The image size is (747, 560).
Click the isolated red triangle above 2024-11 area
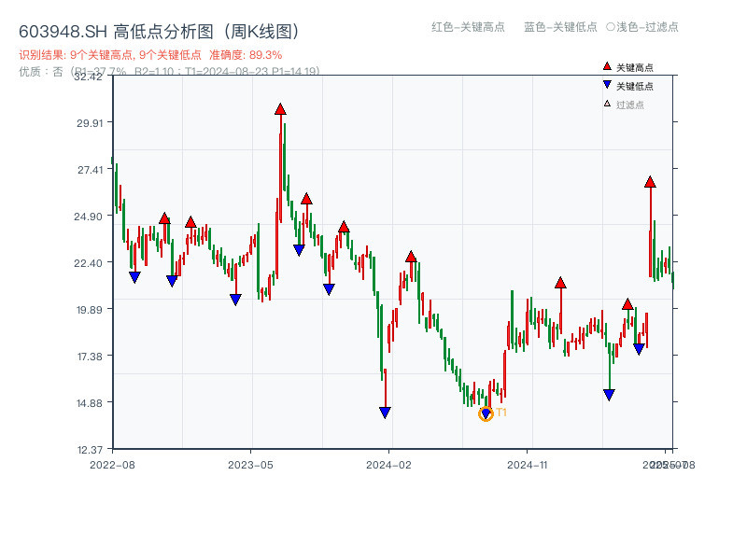pyautogui.click(x=560, y=281)
